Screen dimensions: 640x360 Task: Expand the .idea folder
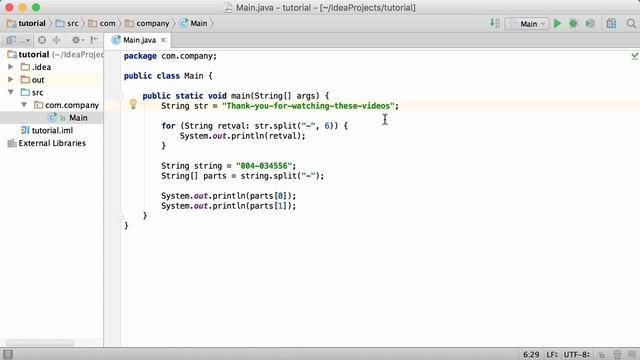coord(11,67)
